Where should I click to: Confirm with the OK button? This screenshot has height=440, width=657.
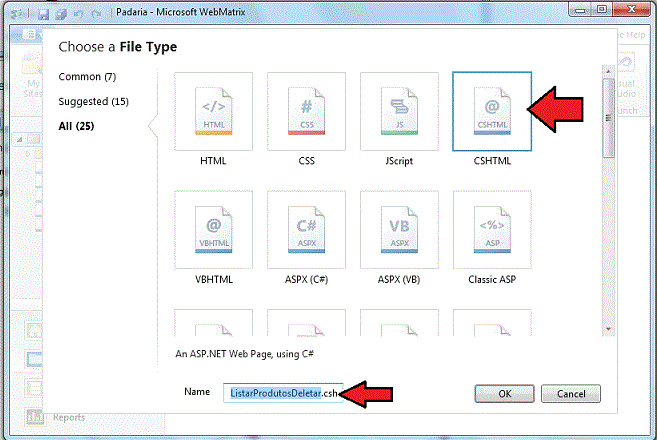504,394
